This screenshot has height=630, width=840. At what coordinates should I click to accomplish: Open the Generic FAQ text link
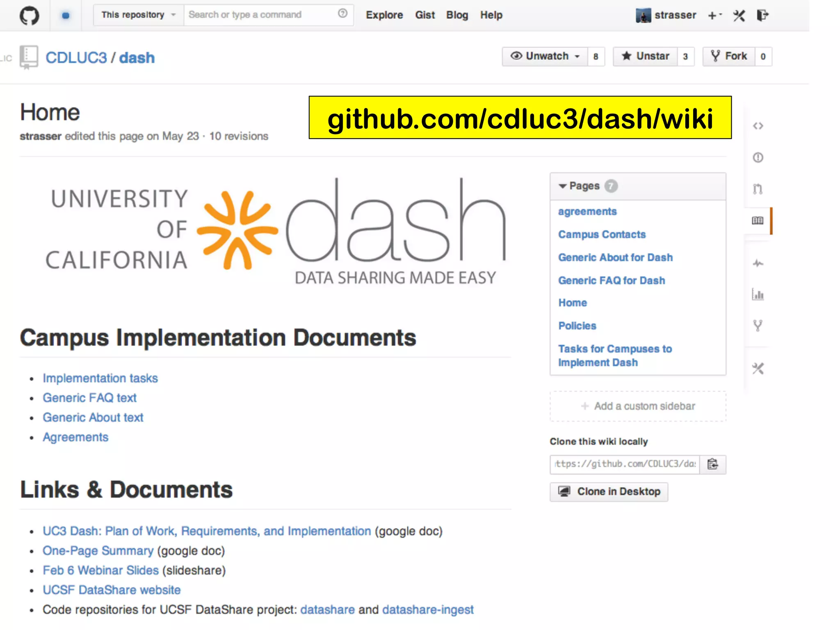(89, 397)
